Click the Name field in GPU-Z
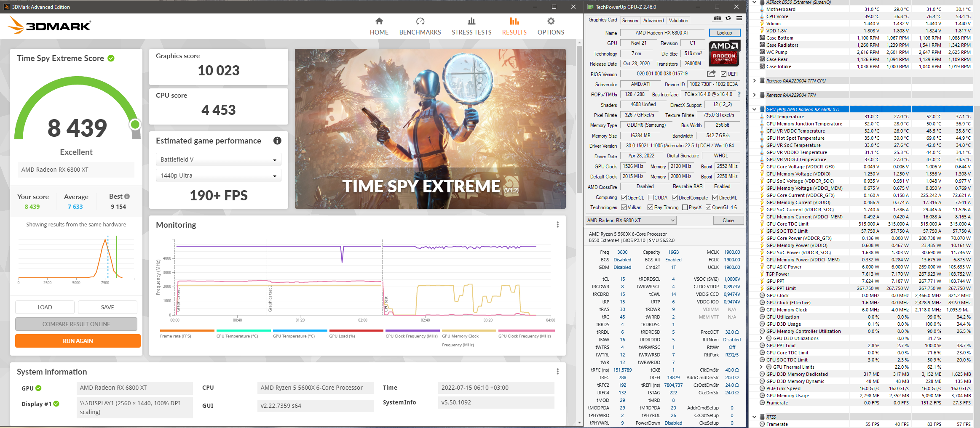This screenshot has width=980, height=428. 662,33
